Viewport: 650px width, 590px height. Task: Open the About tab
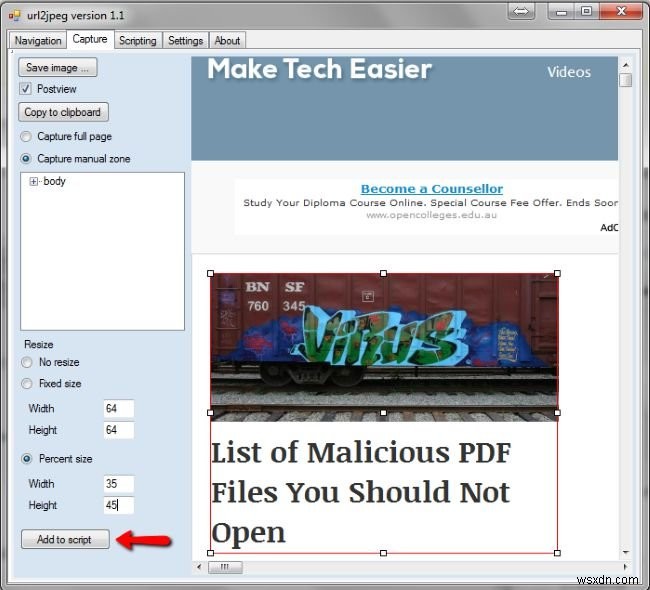click(227, 41)
